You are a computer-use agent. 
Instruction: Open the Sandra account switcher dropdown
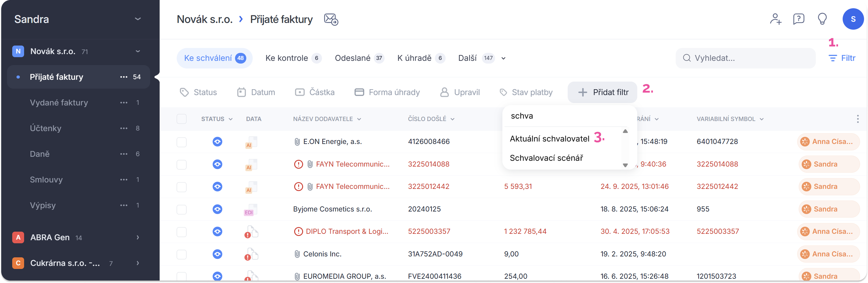click(x=137, y=19)
